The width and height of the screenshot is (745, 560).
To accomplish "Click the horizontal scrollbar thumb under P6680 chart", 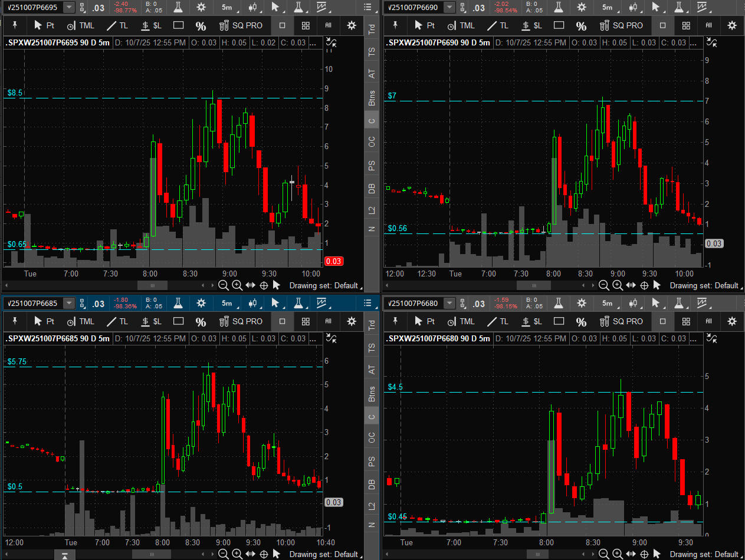I will [x=539, y=554].
